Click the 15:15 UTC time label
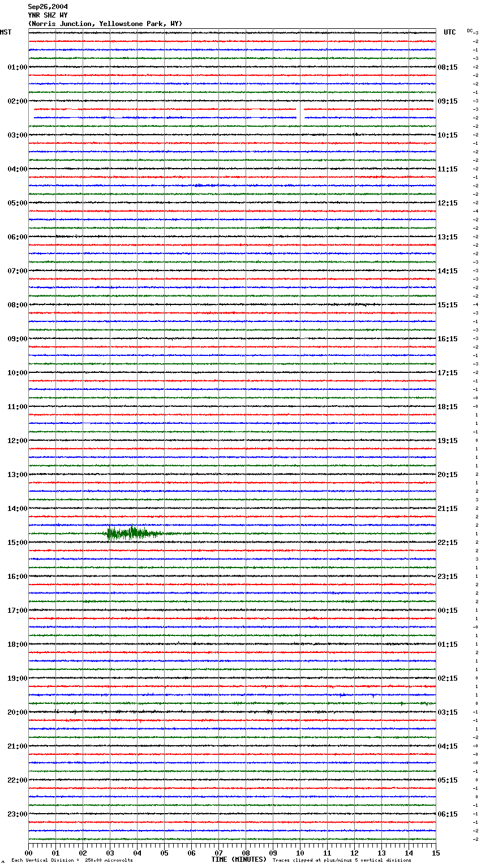481x868 pixels. click(x=448, y=305)
